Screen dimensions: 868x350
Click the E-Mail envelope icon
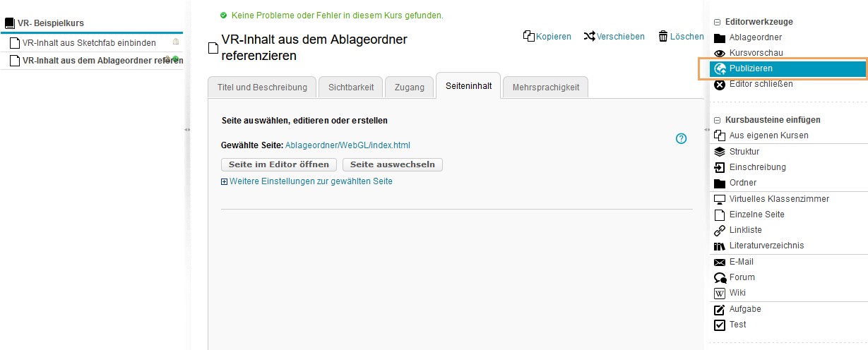tap(720, 262)
